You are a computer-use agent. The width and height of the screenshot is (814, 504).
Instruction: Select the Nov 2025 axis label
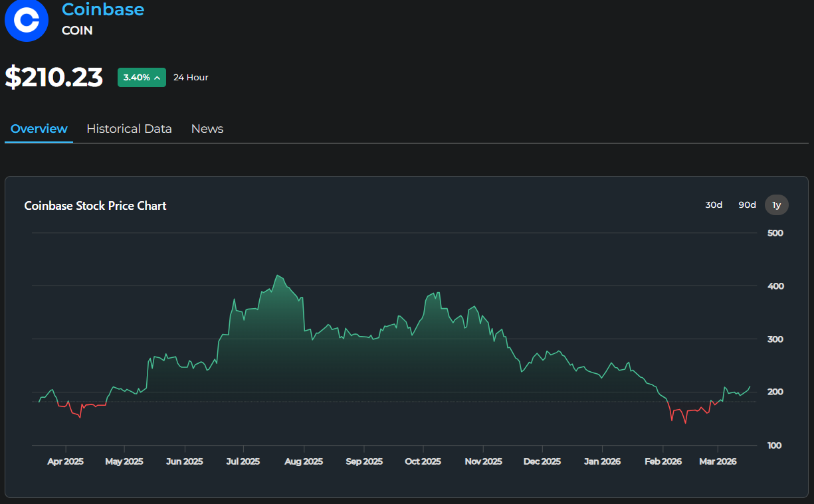pos(483,462)
